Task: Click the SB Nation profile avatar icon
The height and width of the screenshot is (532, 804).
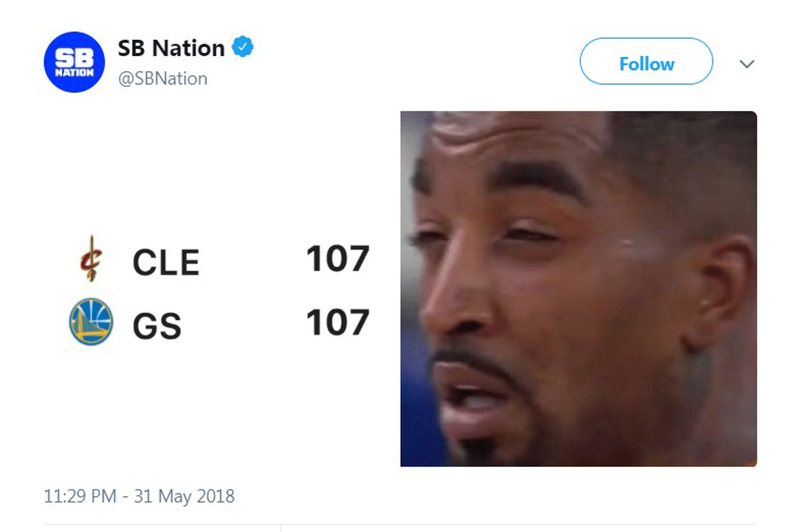Action: 75,62
